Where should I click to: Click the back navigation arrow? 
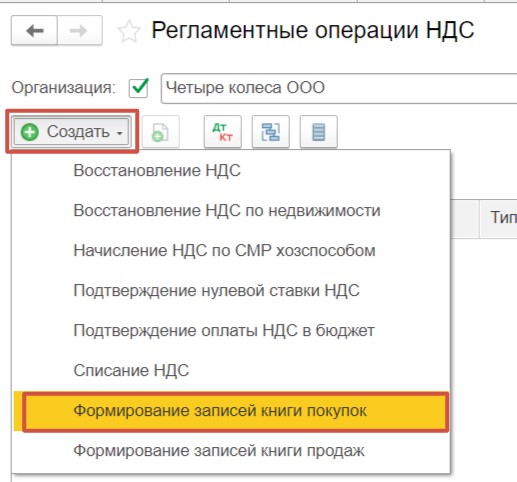34,31
